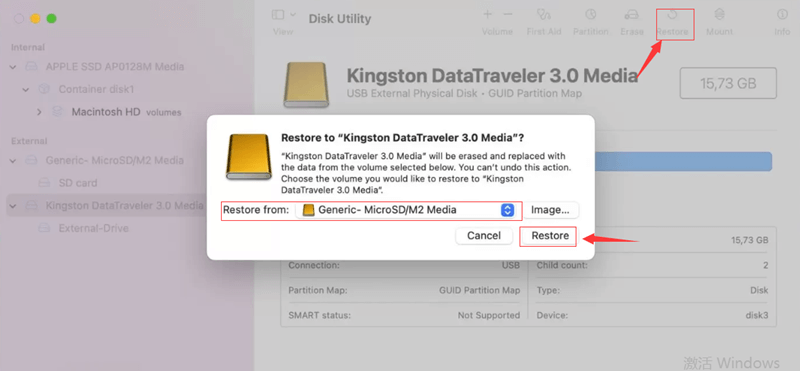800x371 pixels.
Task: Expand the Macintosh HD volumes node
Action: click(39, 112)
